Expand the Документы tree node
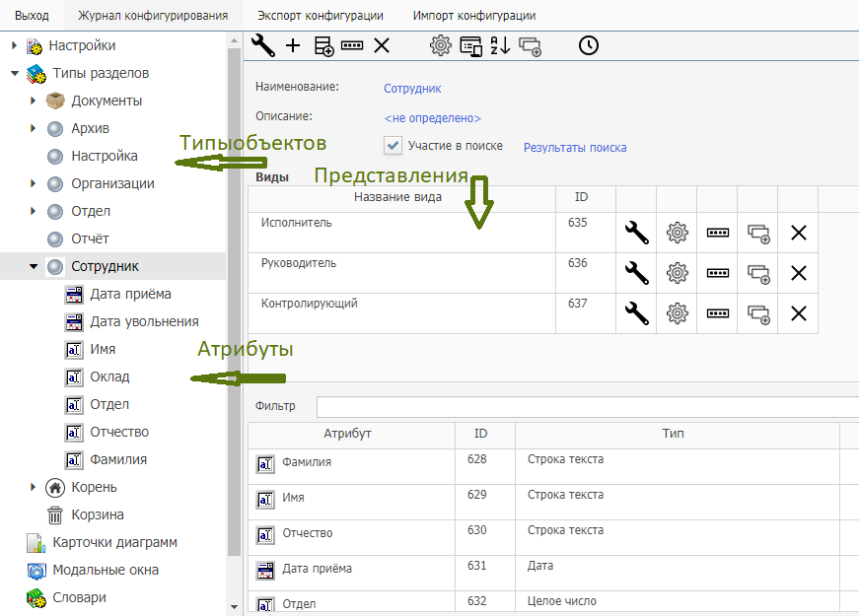The width and height of the screenshot is (859, 616). point(33,101)
